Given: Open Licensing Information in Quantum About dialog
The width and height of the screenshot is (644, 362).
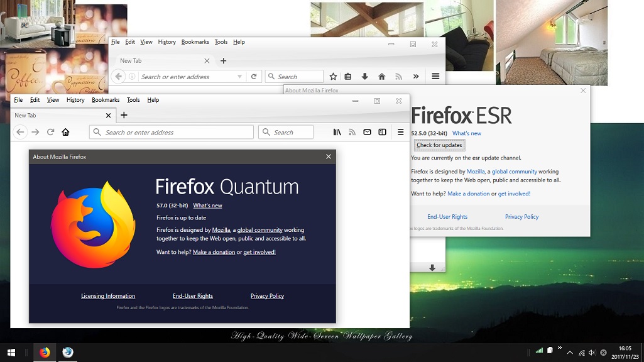Looking at the screenshot, I should [108, 296].
